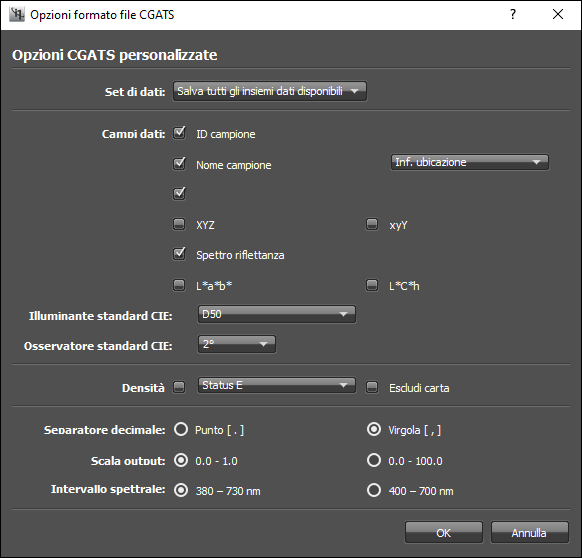Select the 380 – 730 nm spectral range
The image size is (582, 558).
[181, 490]
